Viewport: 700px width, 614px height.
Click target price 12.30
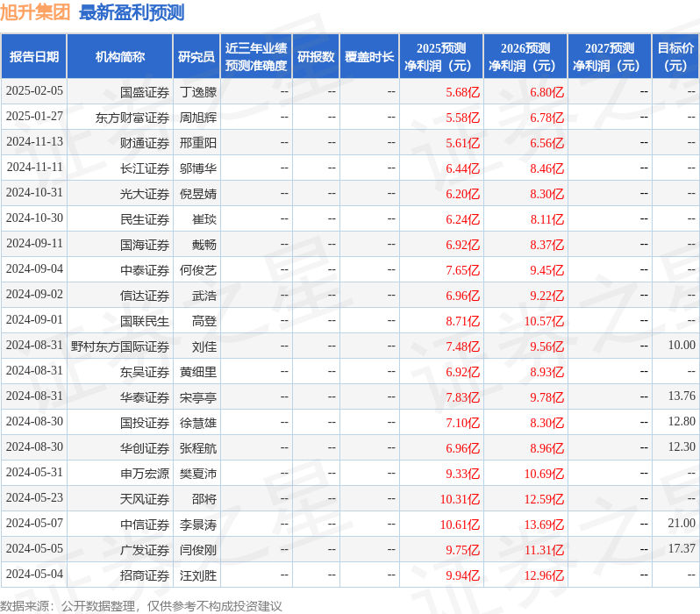coord(682,447)
